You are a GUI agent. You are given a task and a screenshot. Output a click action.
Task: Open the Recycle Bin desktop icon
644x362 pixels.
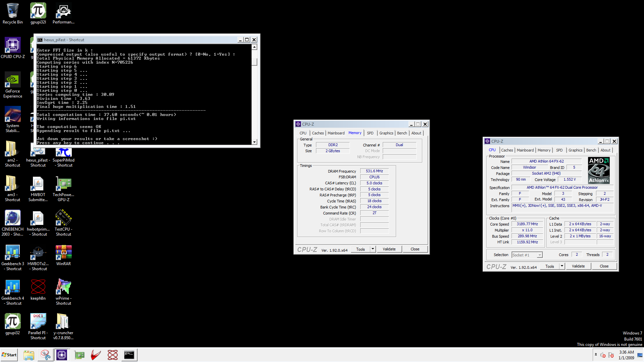click(13, 13)
